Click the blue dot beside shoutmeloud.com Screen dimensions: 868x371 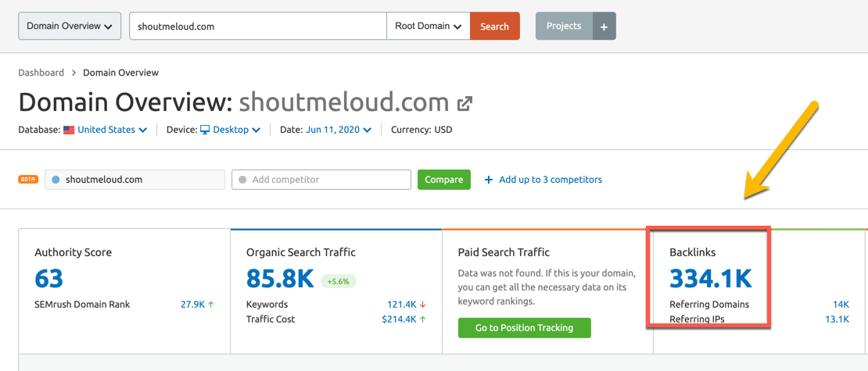click(x=56, y=180)
